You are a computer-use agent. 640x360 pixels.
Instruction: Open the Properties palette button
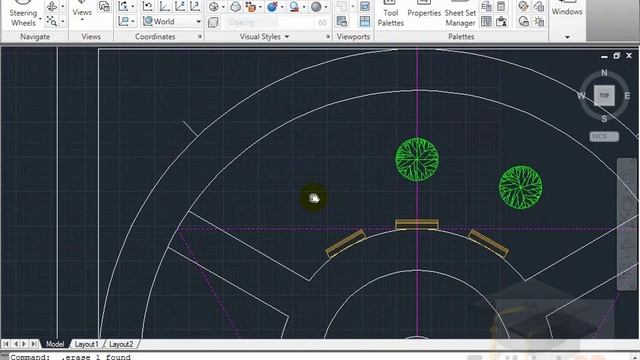point(424,10)
